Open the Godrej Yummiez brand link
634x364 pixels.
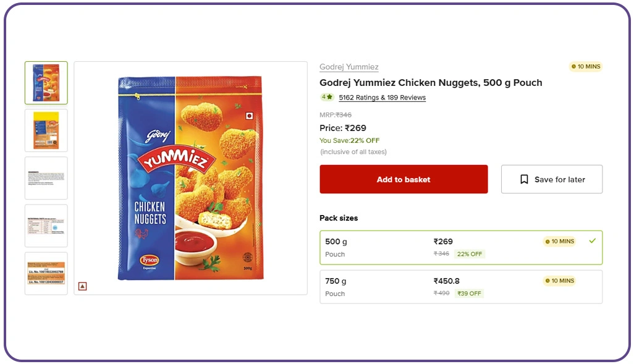pos(349,67)
